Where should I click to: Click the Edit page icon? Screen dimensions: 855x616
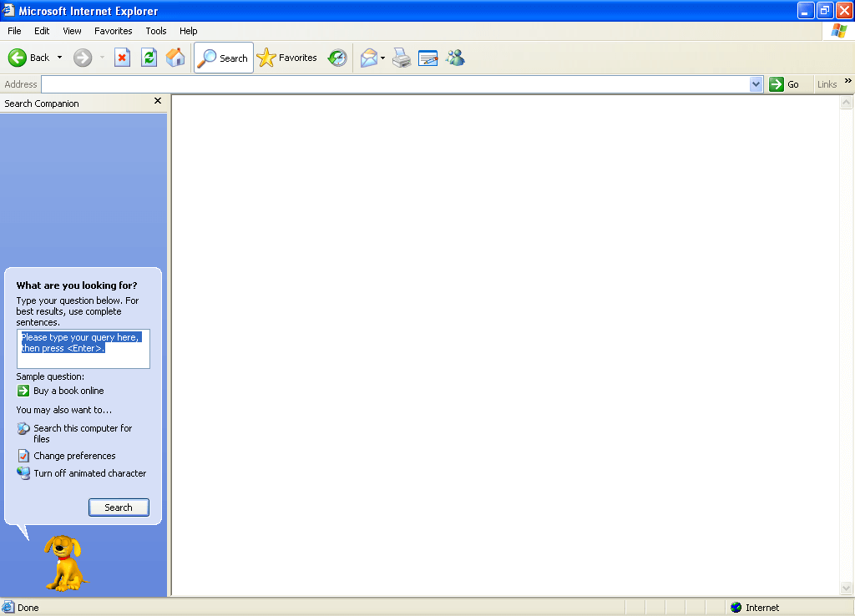[x=428, y=58]
